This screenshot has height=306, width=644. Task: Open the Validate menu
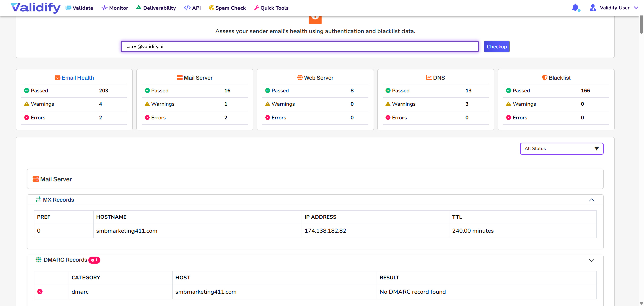79,8
